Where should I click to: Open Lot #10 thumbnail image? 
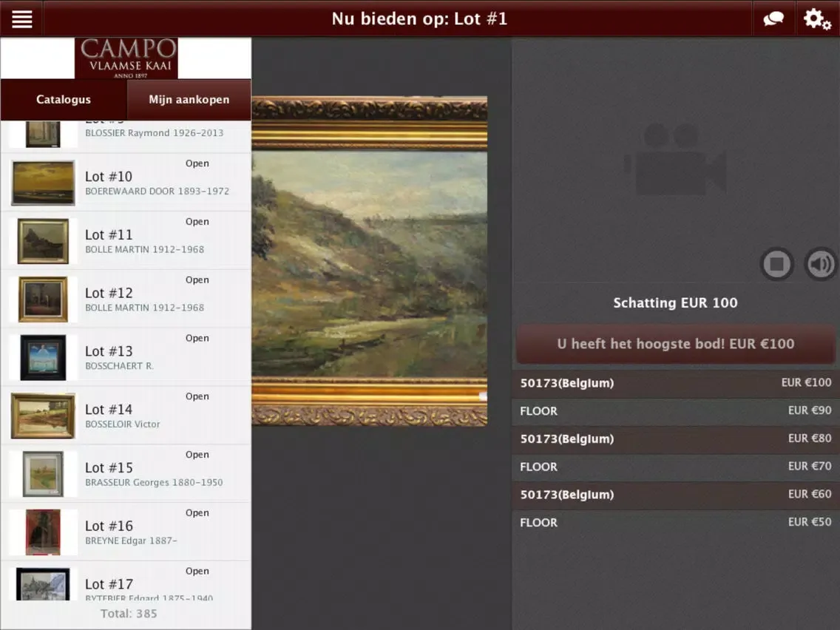pyautogui.click(x=43, y=183)
